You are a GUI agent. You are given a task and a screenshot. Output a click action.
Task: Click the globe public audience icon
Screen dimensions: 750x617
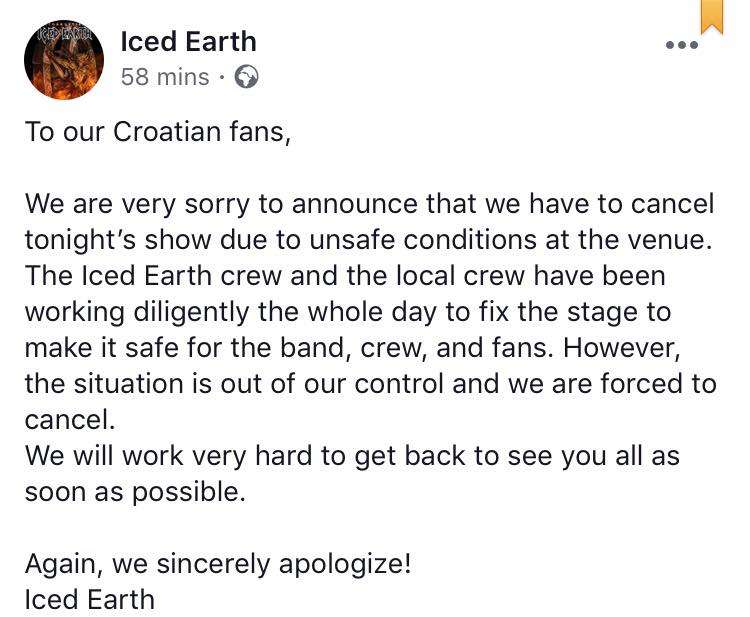click(245, 77)
